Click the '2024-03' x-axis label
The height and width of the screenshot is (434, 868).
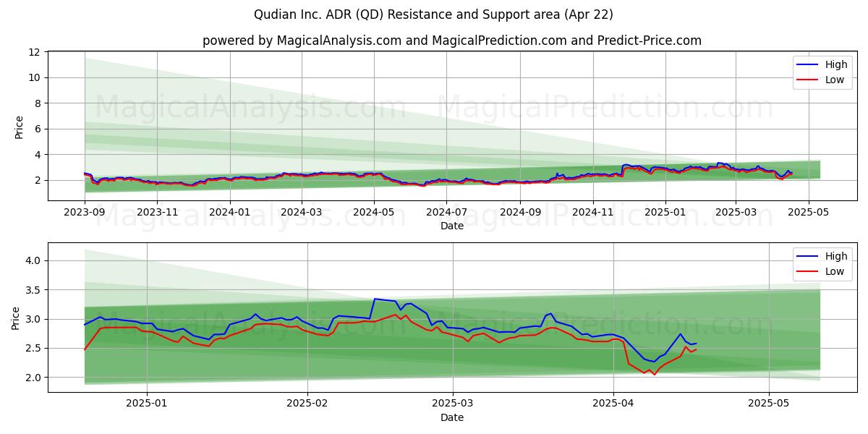pos(302,213)
